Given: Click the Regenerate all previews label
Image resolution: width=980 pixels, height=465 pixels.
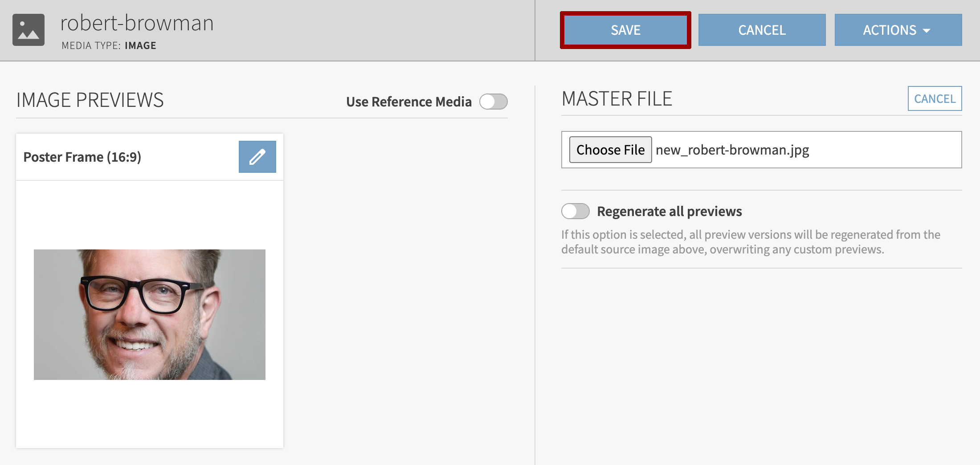Looking at the screenshot, I should (669, 211).
